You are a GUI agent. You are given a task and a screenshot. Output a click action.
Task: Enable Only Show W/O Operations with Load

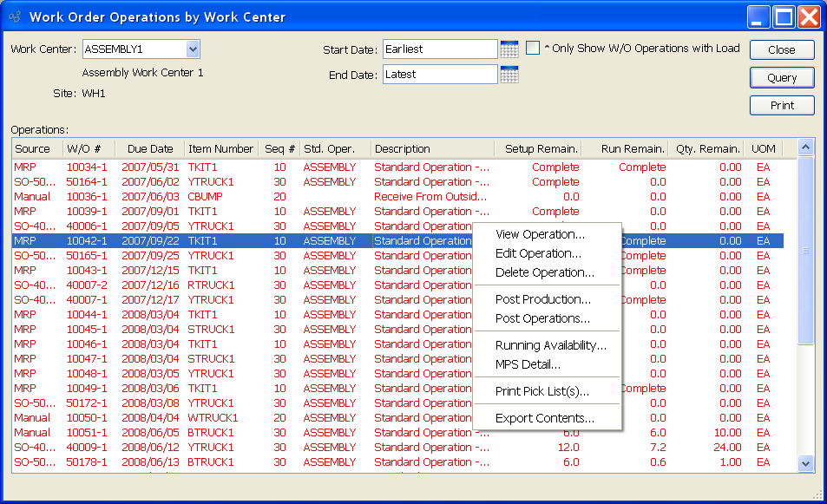533,49
